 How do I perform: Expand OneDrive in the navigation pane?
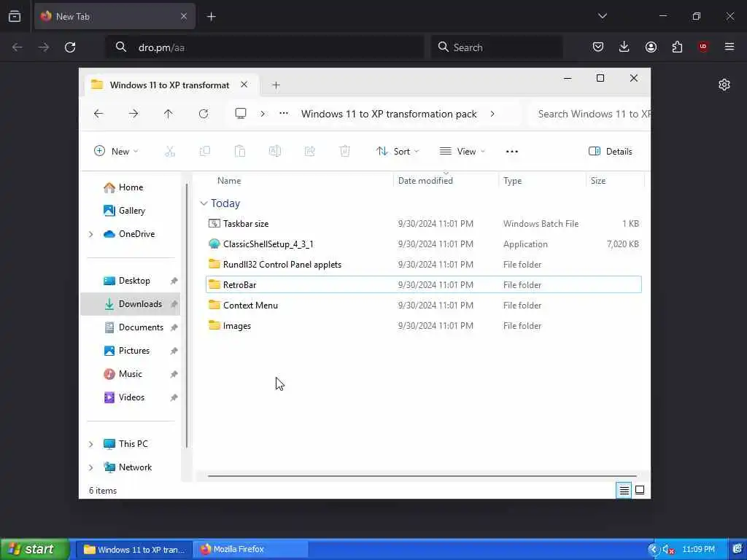coord(91,234)
